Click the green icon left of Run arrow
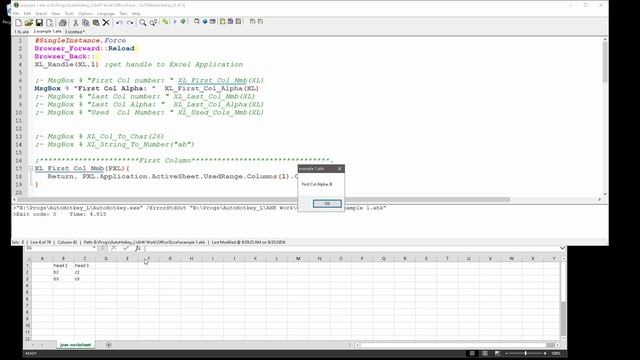This screenshot has height=360, width=640. (165, 22)
